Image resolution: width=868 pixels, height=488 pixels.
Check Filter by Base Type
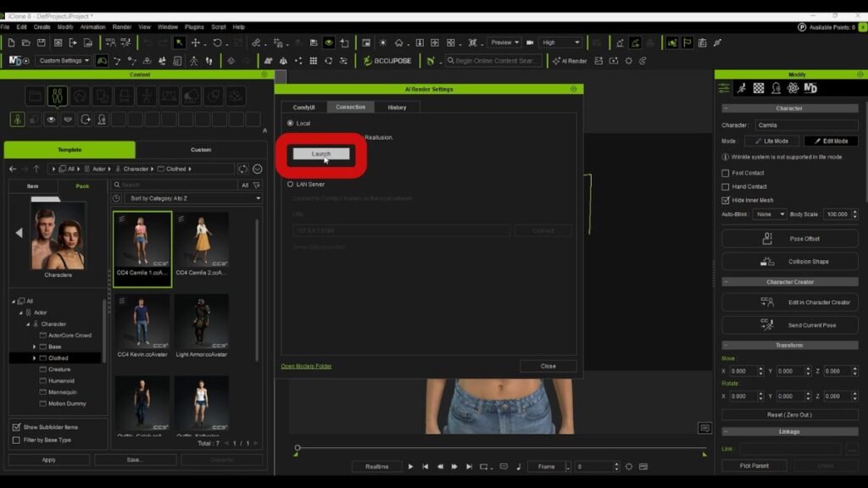tap(16, 441)
